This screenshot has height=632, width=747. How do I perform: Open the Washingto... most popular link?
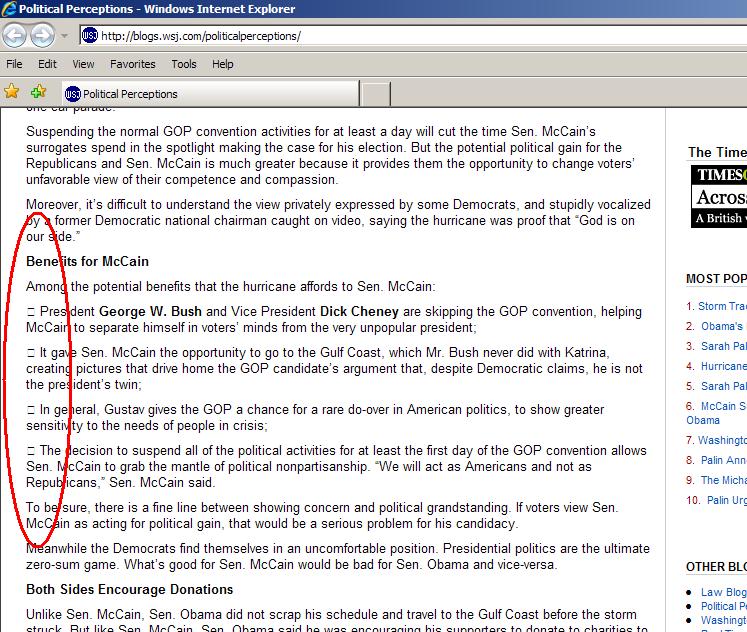point(722,440)
